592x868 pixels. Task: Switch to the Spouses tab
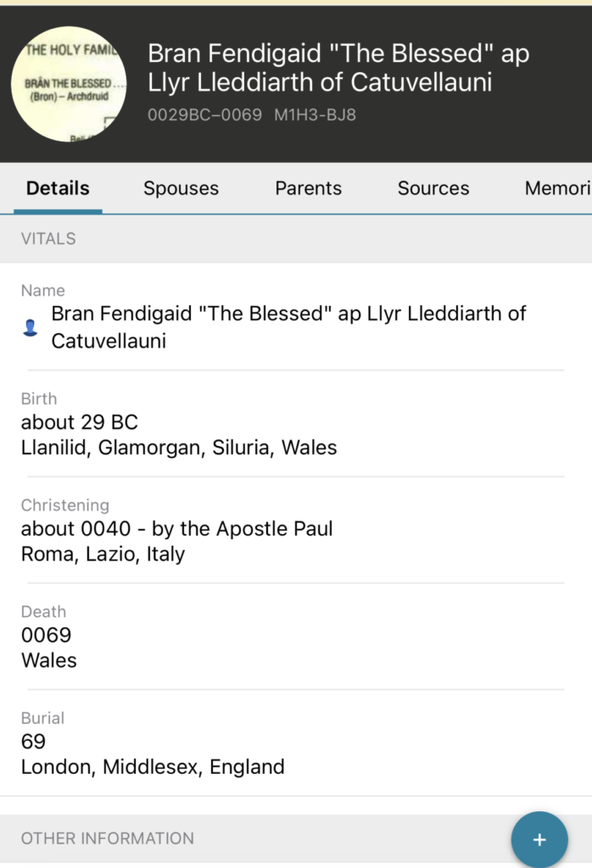click(181, 188)
